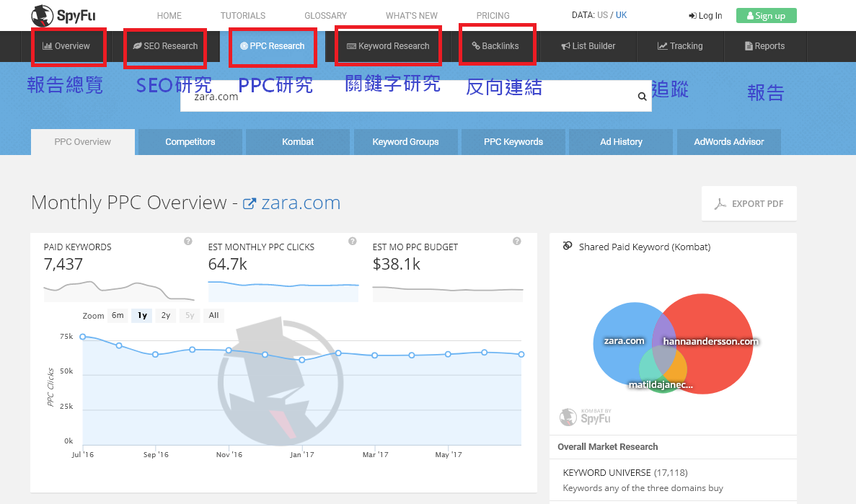Viewport: 856px width, 504px height.
Task: Open help for Paid Keywords stat
Action: pos(187,242)
